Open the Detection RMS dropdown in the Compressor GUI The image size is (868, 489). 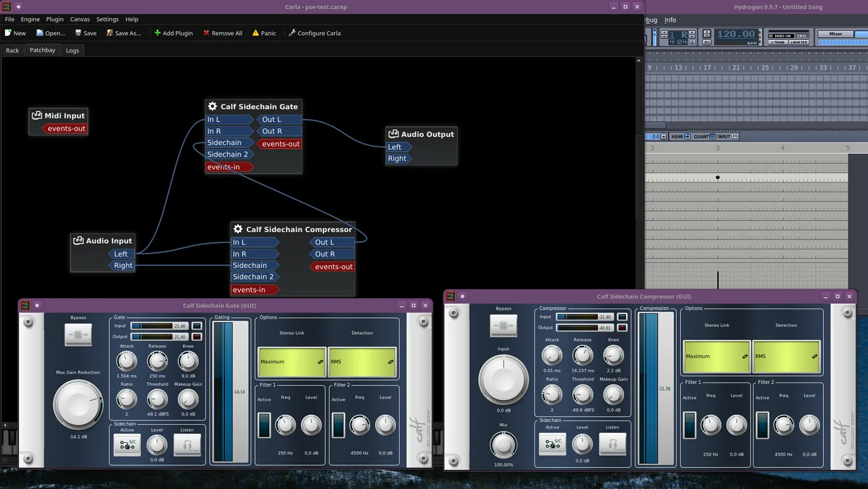(787, 357)
